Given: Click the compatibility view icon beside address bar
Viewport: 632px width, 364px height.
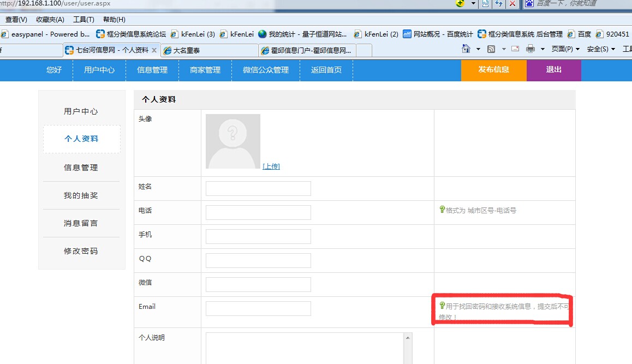Looking at the screenshot, I should pos(486,3).
